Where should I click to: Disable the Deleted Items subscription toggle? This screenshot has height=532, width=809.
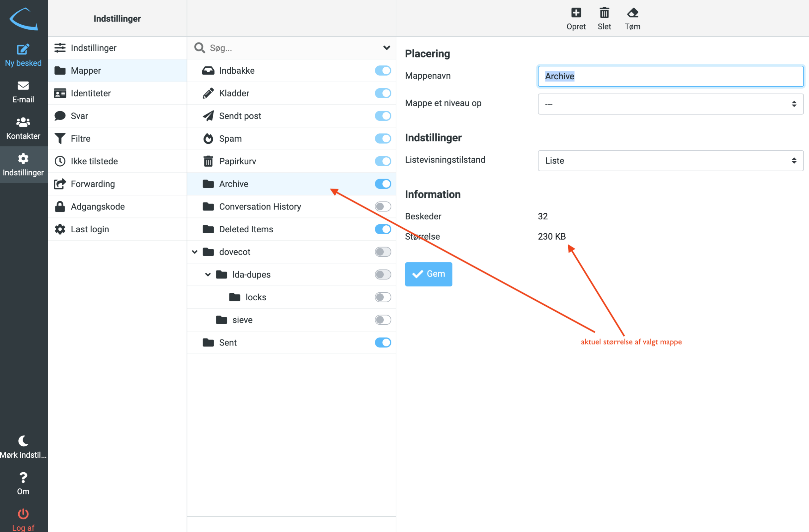(x=383, y=229)
